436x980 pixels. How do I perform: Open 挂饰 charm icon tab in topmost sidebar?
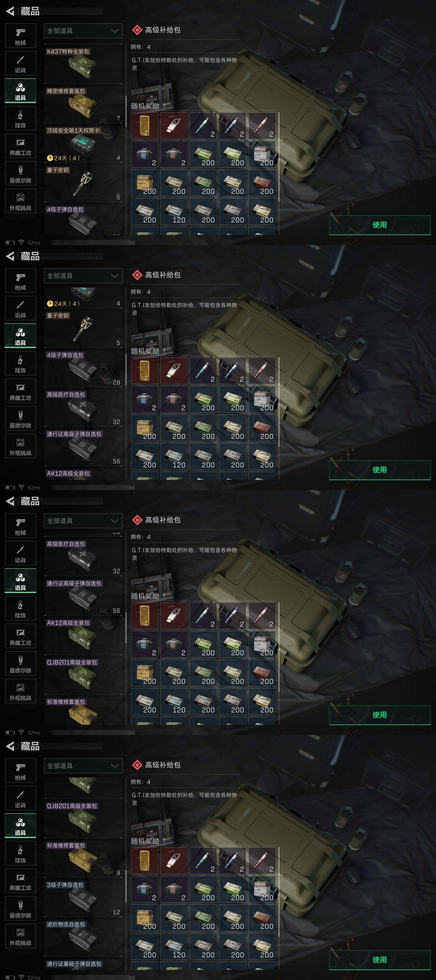coord(20,119)
